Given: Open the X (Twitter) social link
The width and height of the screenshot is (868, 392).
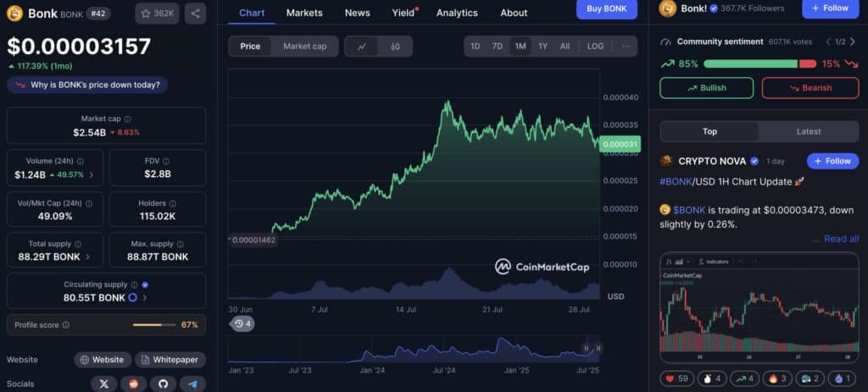Looking at the screenshot, I should pos(103,384).
